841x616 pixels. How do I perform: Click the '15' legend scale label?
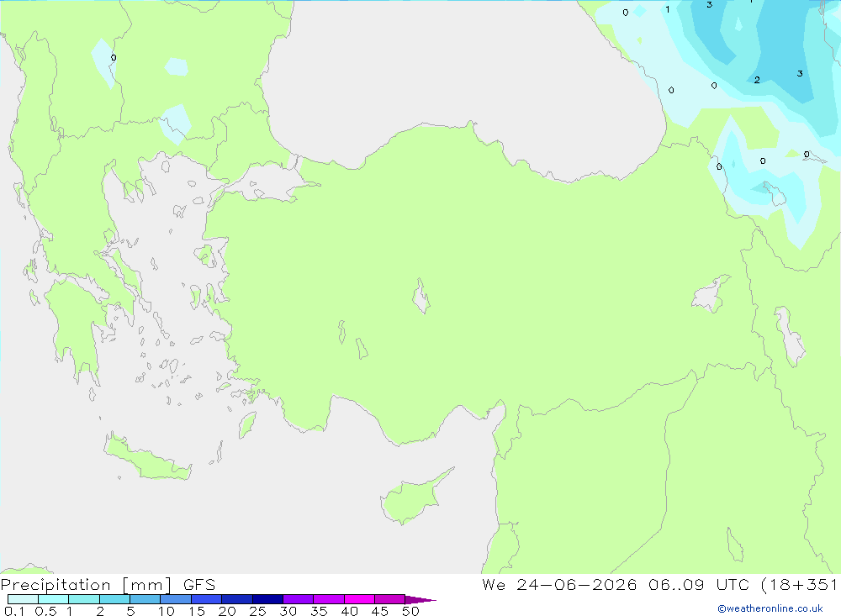pyautogui.click(x=197, y=611)
